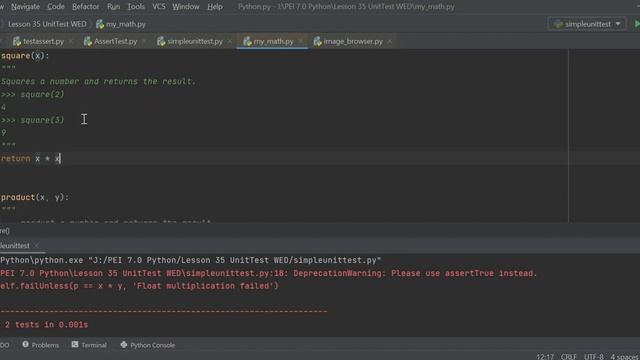Switch to the AssertTest.py tab
The width and height of the screenshot is (640, 360).
coord(116,41)
